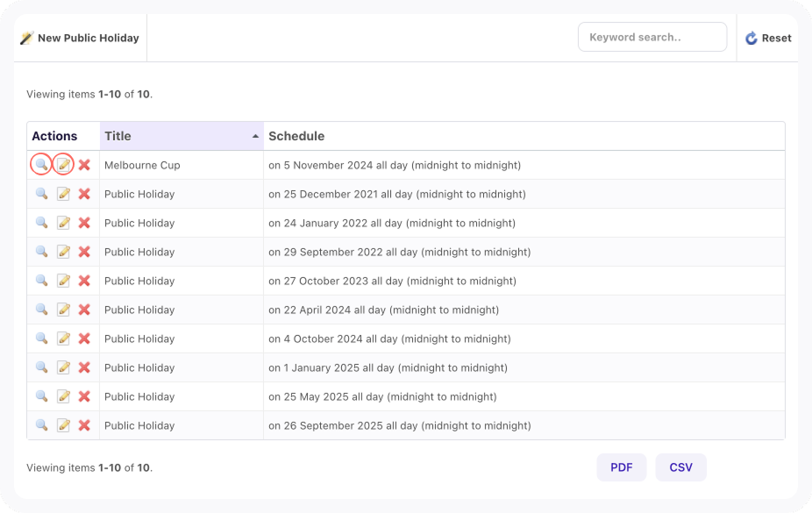View the 26 September 2025 public holiday
812x513 pixels.
41,425
